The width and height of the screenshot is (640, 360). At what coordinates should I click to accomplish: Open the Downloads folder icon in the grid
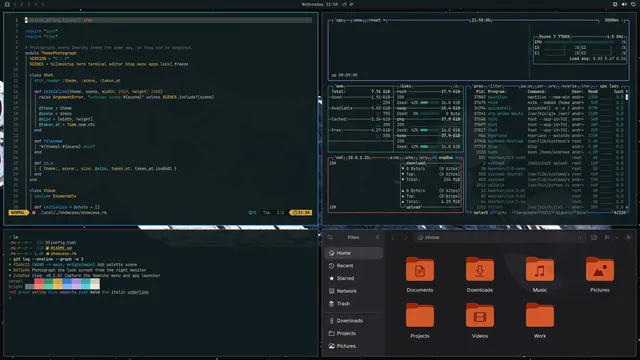(480, 270)
